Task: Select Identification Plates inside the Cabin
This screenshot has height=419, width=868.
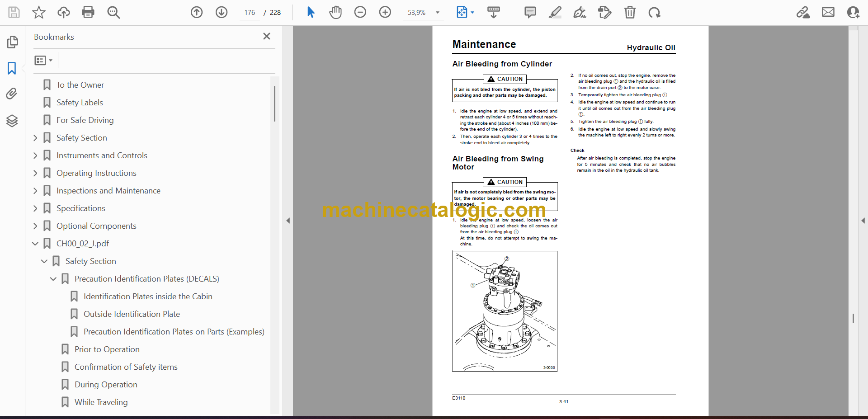Action: (x=148, y=297)
